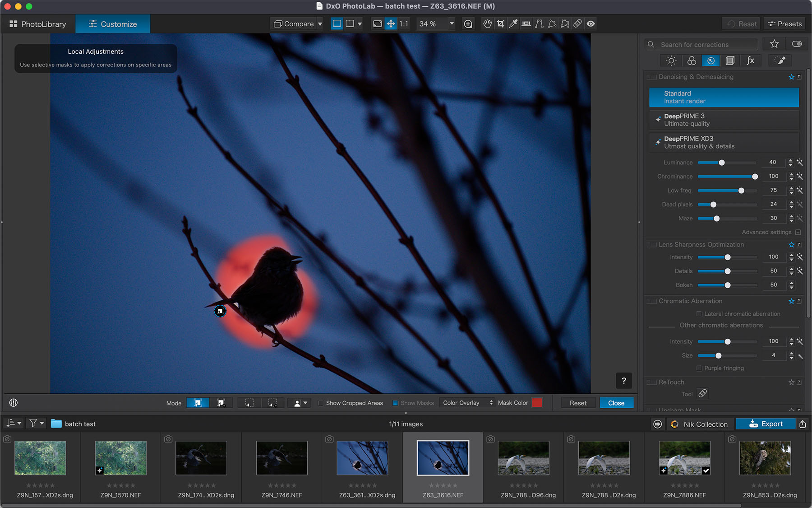Select the Crop tool in the toolbar
812x508 pixels.
500,24
